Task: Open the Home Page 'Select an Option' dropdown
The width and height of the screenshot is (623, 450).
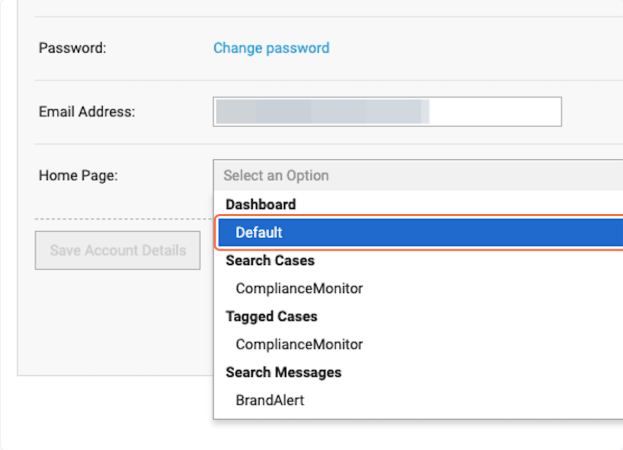Action: (x=418, y=175)
